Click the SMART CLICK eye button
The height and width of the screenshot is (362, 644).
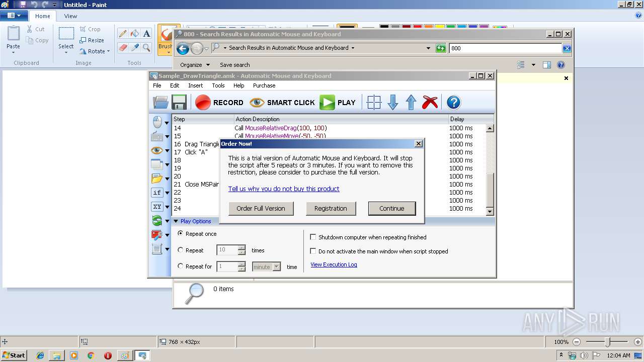click(282, 103)
